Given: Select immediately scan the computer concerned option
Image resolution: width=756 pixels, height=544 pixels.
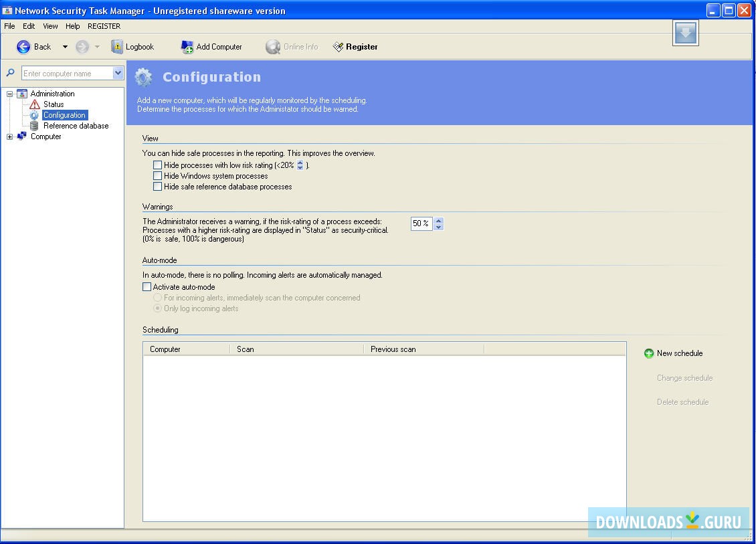Looking at the screenshot, I should pos(158,298).
